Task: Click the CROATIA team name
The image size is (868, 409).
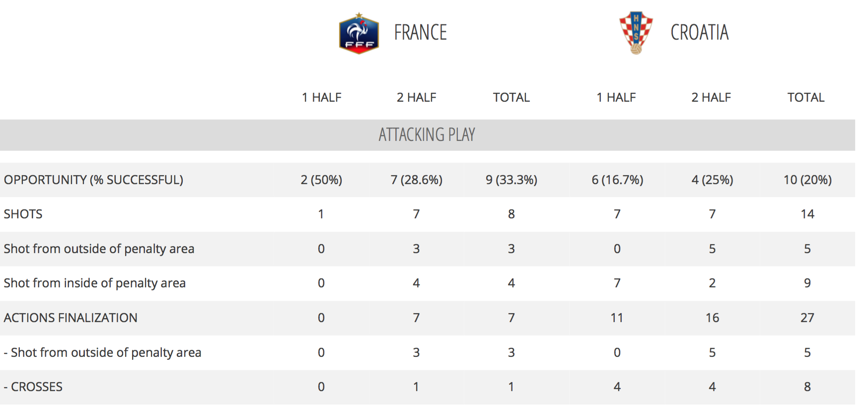Action: click(699, 33)
